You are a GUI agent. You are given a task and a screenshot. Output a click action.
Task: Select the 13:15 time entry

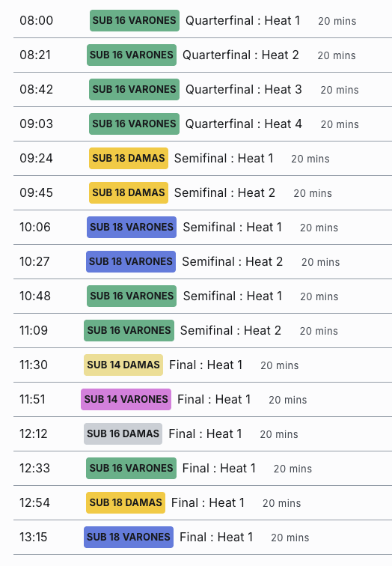tap(34, 537)
